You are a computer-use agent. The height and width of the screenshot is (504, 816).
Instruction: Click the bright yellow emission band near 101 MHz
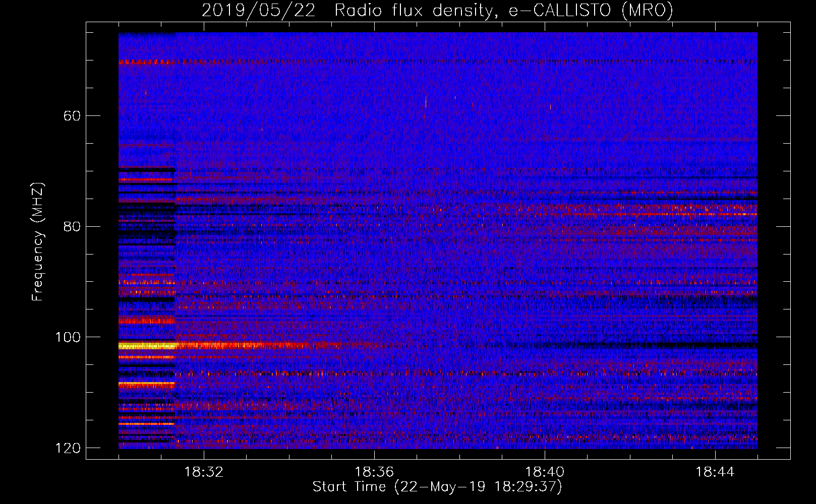click(x=147, y=346)
